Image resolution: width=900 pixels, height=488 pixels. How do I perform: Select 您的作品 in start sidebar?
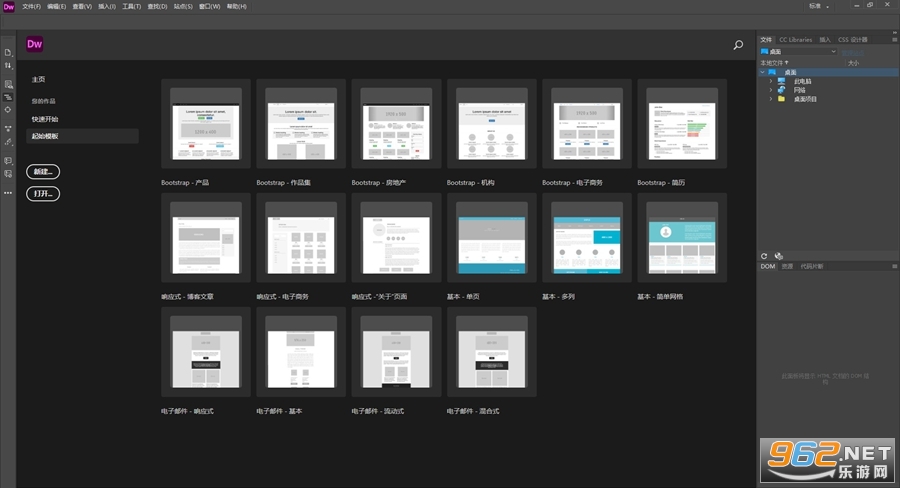pyautogui.click(x=44, y=101)
